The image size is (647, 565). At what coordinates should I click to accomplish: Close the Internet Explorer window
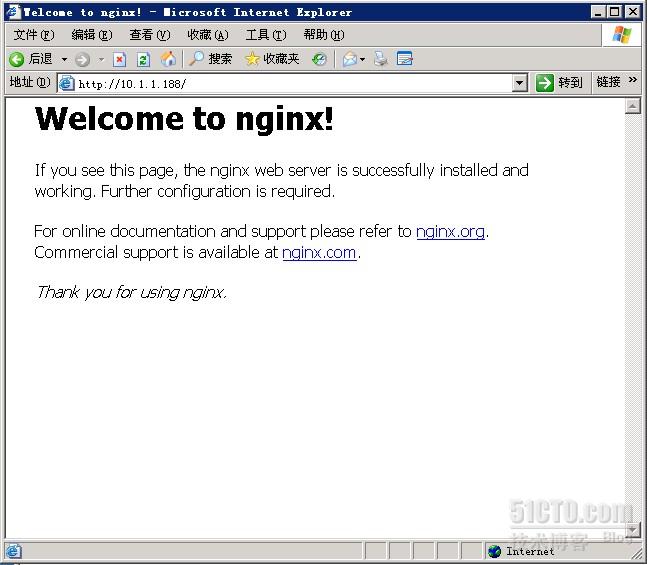click(633, 12)
